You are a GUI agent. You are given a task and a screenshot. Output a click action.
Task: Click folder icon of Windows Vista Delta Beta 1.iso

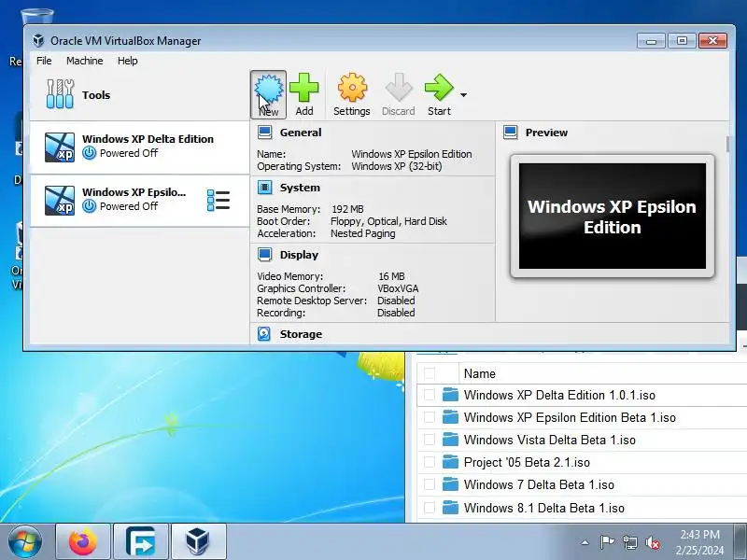[x=450, y=440]
